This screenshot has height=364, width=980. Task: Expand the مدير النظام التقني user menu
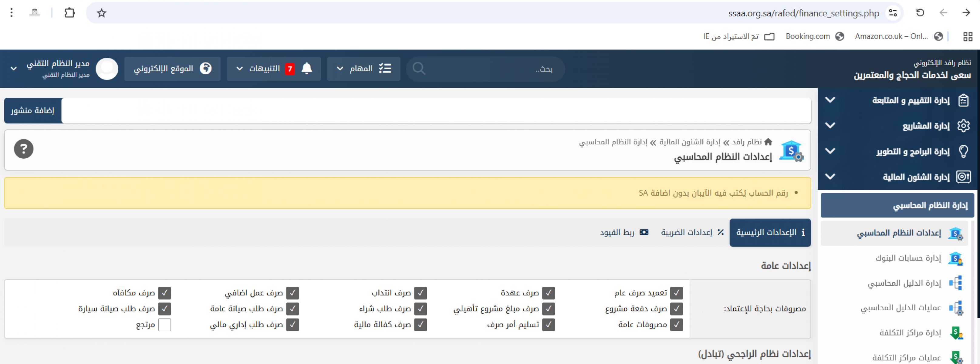(x=14, y=69)
